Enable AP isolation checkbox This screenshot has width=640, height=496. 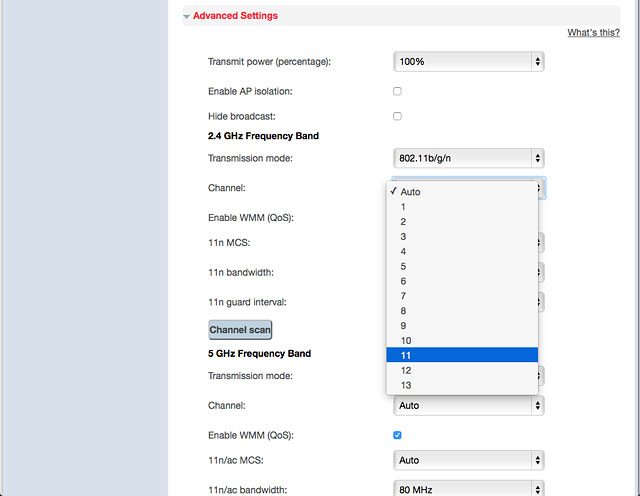pyautogui.click(x=397, y=91)
